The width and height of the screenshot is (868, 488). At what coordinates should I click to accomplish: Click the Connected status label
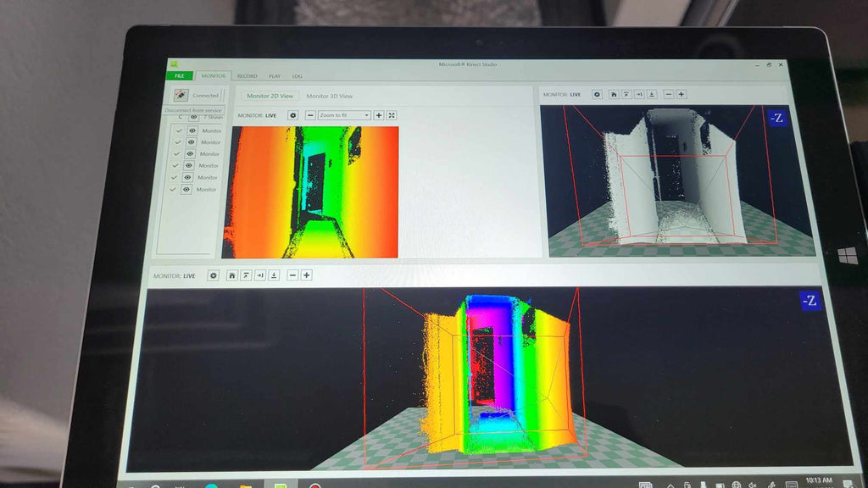click(205, 96)
